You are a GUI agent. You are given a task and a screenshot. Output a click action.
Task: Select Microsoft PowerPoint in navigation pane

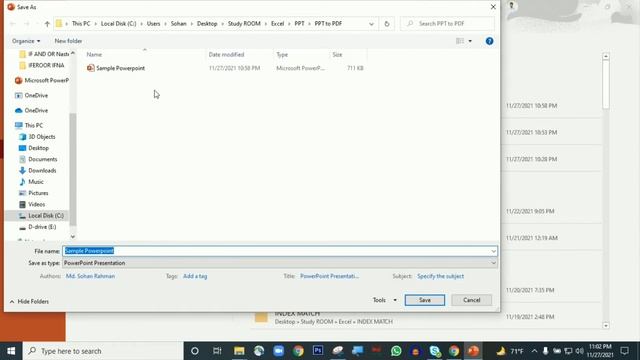point(42,80)
